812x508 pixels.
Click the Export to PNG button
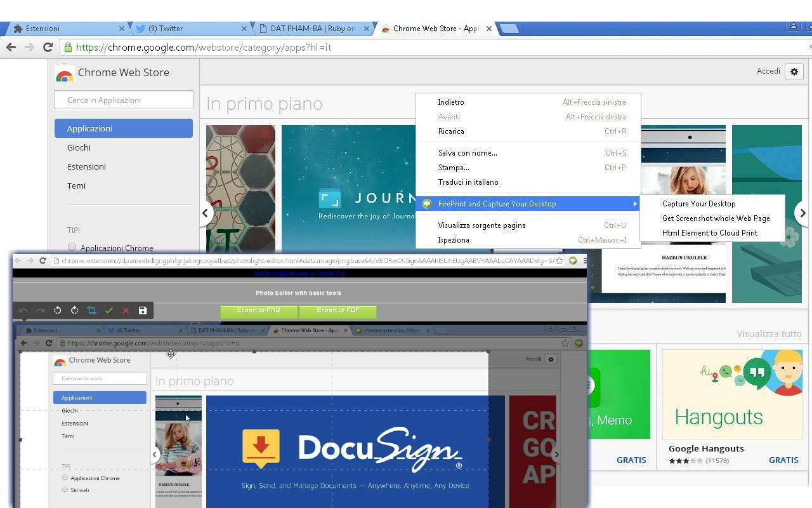point(259,311)
